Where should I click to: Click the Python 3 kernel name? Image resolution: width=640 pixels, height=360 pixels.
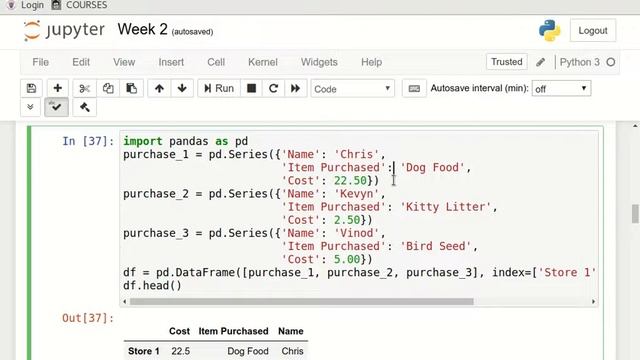(580, 62)
